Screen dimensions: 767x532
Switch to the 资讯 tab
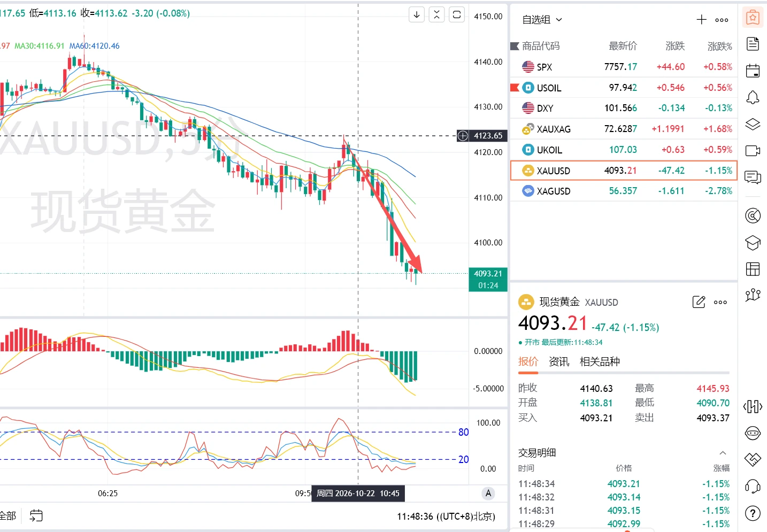click(559, 361)
